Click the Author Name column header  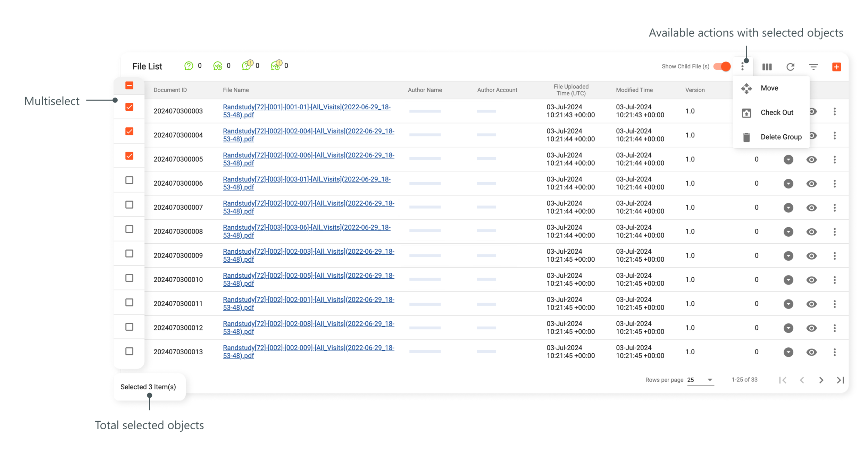tap(425, 90)
